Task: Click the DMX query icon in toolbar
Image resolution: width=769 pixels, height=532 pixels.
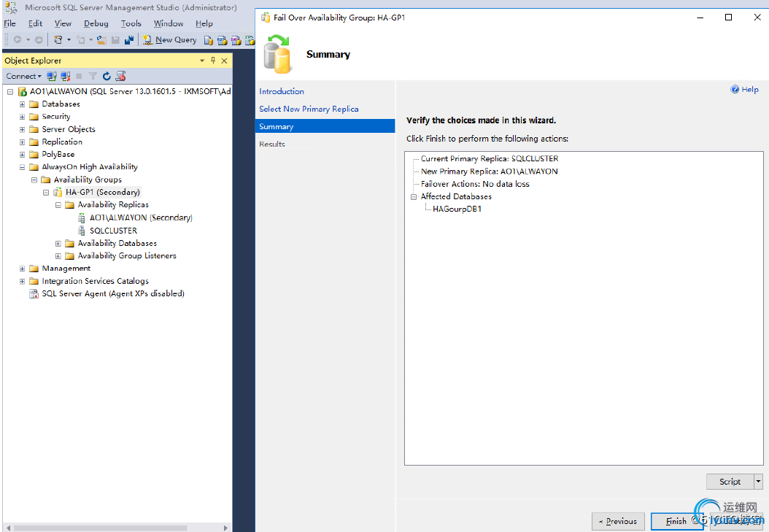Action: (236, 40)
